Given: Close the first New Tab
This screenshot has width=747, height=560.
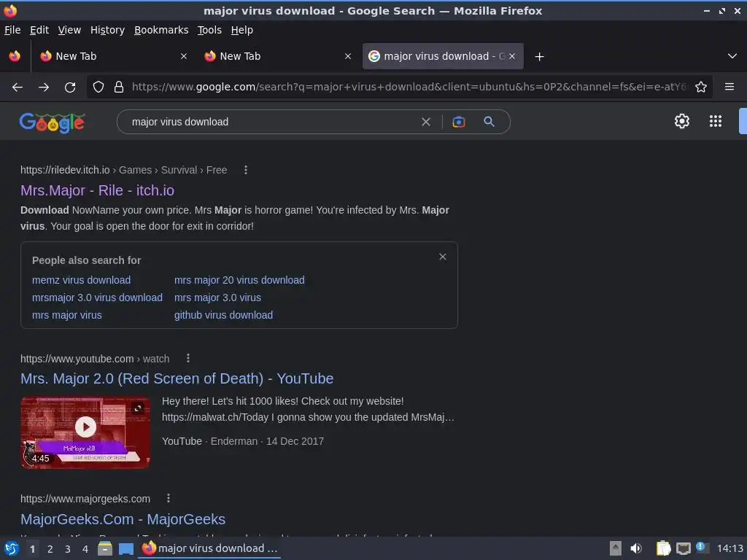Looking at the screenshot, I should (184, 56).
